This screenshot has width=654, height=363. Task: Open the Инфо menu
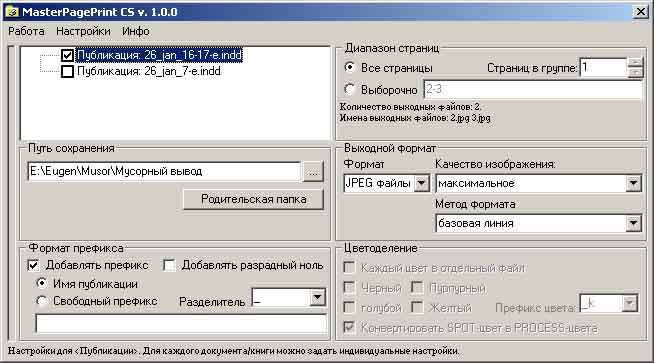[136, 31]
